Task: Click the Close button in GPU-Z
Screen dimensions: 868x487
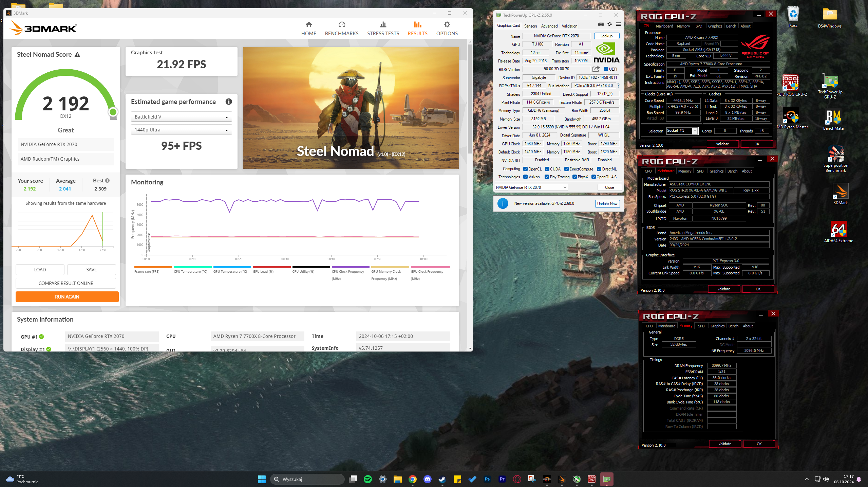Action: tap(609, 187)
